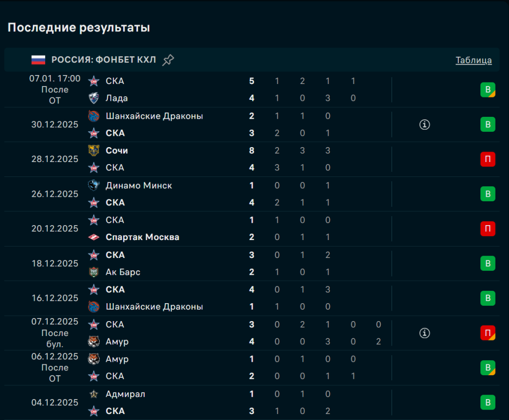Open info icon for 30.12.2025 match
Screen dimensions: 509x420
click(424, 125)
